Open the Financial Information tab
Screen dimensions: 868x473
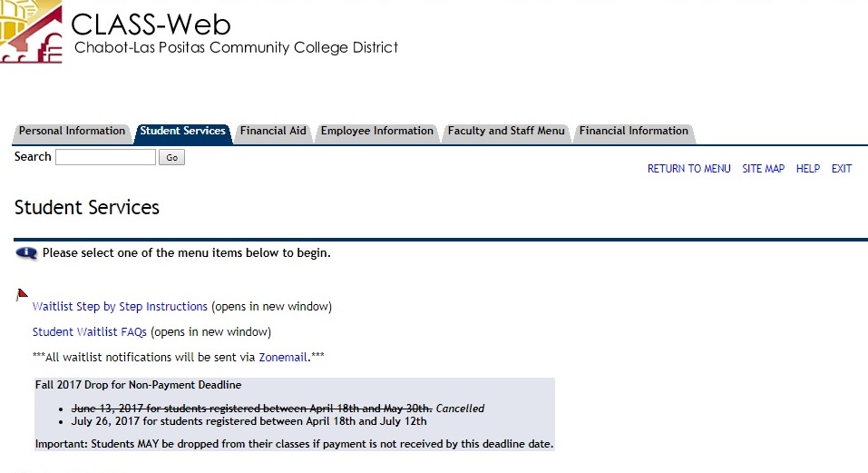[634, 132]
